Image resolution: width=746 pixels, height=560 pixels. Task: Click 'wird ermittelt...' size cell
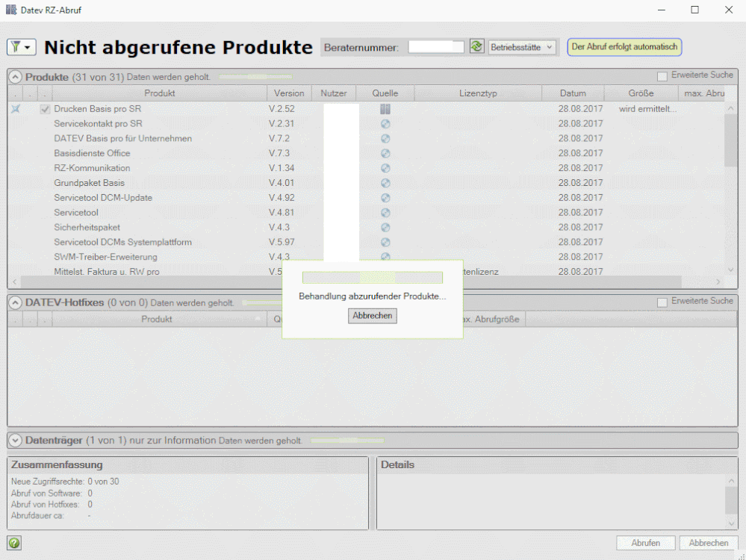647,109
